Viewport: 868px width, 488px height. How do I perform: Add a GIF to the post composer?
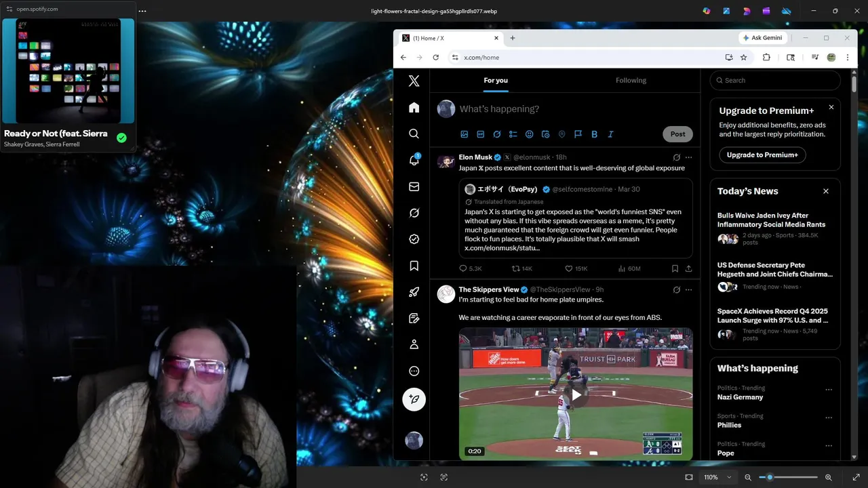[481, 134]
